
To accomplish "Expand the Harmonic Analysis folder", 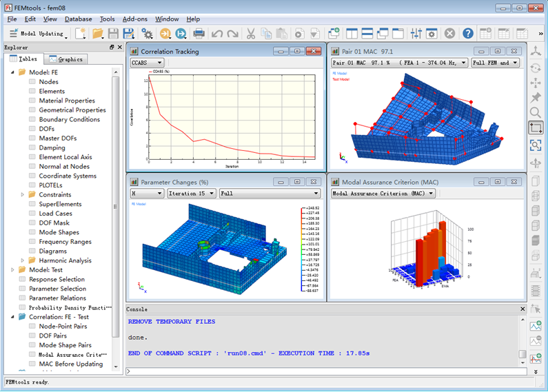I will (22, 260).
